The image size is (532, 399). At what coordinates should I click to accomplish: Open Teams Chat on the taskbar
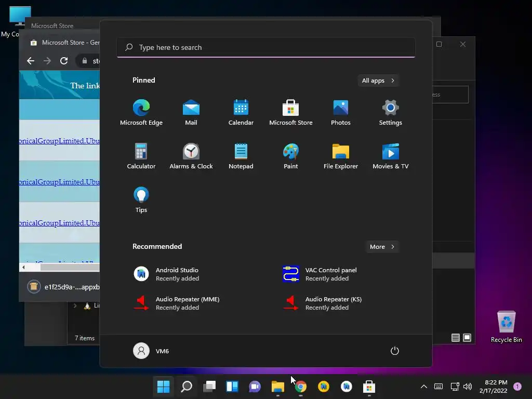tap(255, 387)
